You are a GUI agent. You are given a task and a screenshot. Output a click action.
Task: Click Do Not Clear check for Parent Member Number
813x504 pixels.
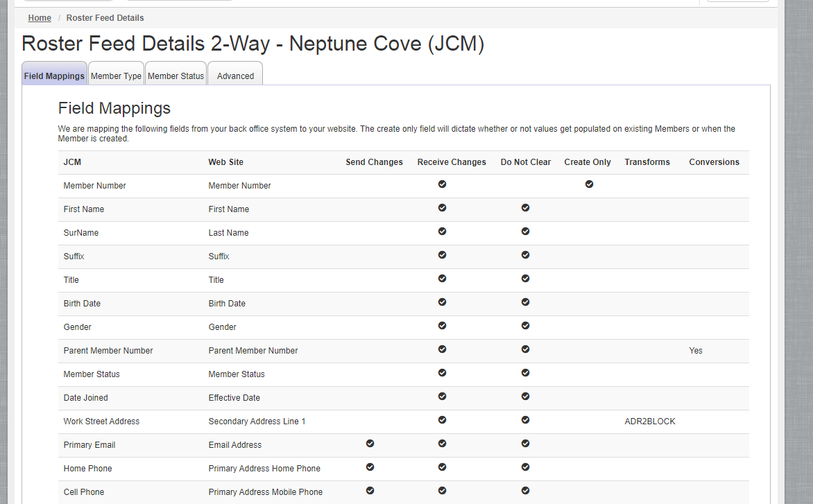pos(525,349)
